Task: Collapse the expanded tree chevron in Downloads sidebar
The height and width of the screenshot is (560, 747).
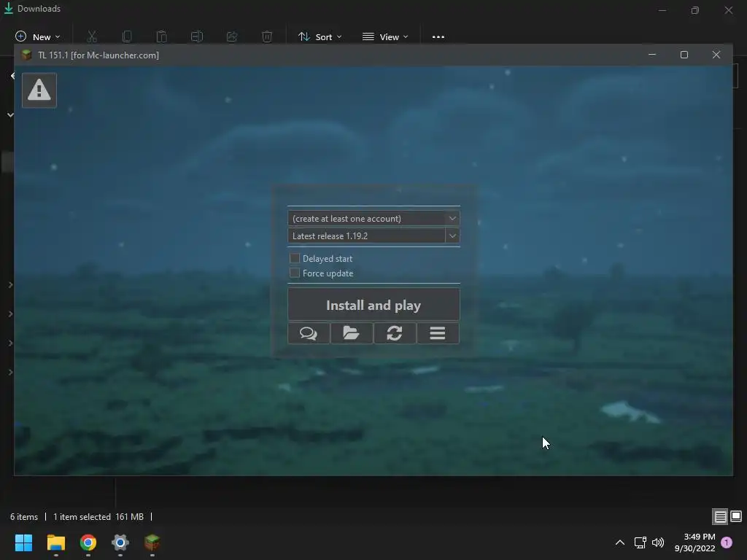Action: coord(10,114)
